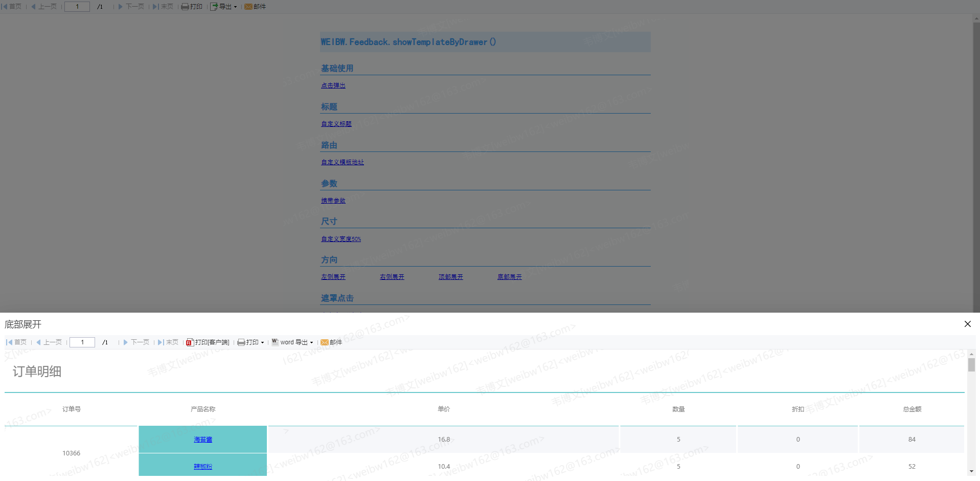The image size is (980, 481).
Task: Click the 订单号 column header
Action: (72, 409)
